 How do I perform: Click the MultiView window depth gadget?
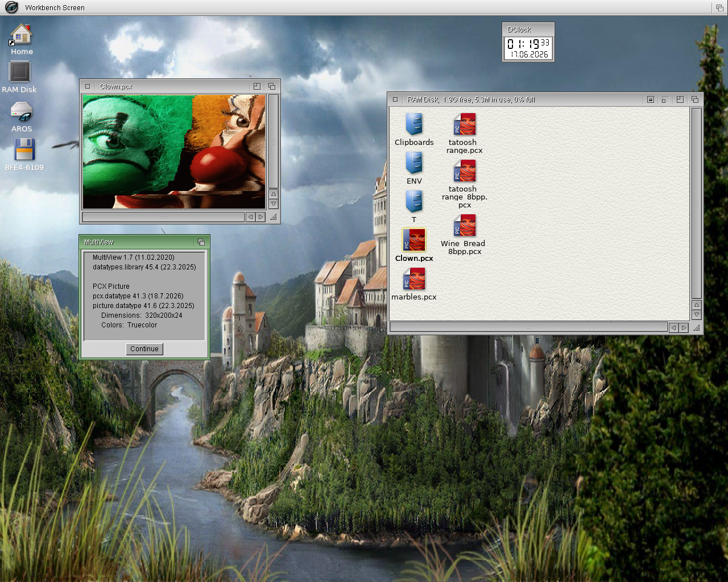(x=201, y=242)
